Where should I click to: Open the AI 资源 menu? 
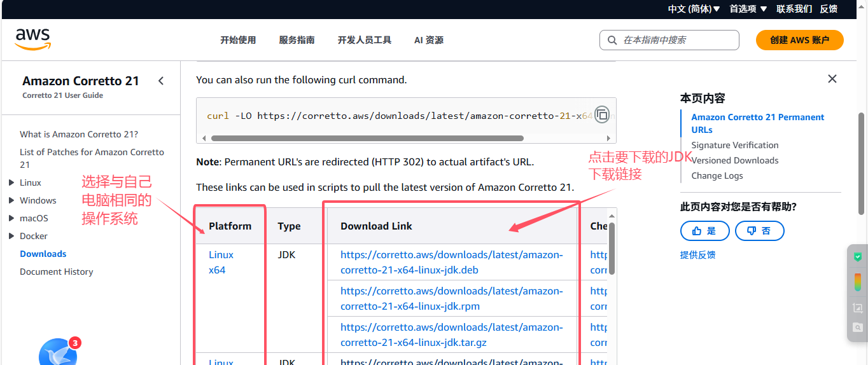coord(429,40)
